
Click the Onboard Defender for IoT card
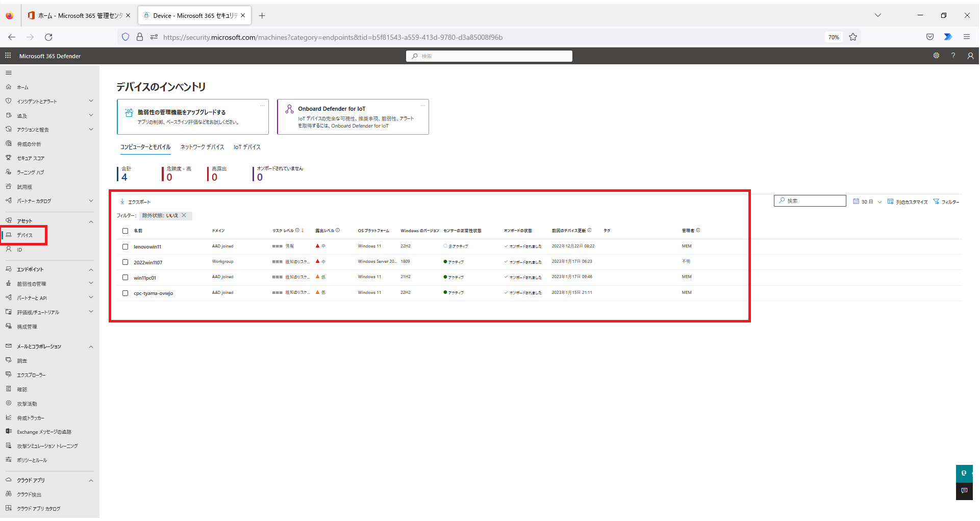pyautogui.click(x=353, y=117)
